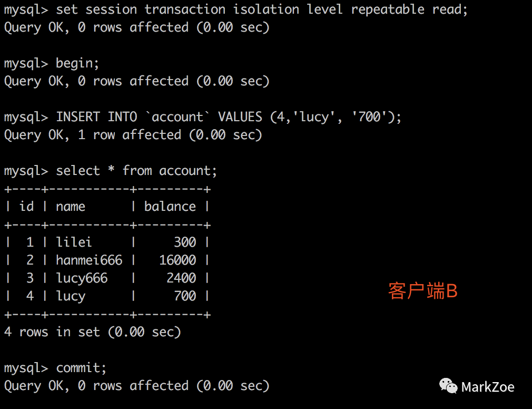This screenshot has width=532, height=409.
Task: Click the '4 rows in set' result line
Action: [x=92, y=332]
